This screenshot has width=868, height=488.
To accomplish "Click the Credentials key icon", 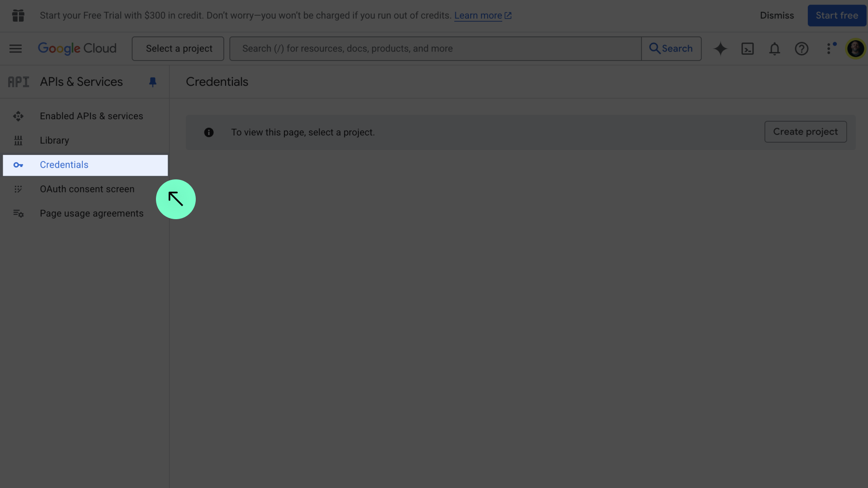I will coord(18,165).
